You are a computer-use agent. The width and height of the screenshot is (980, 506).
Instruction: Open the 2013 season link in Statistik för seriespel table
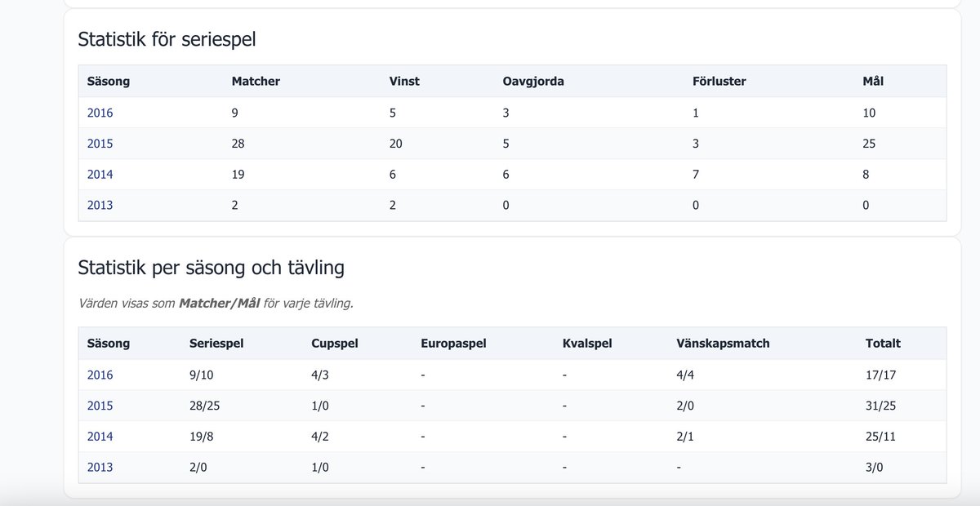coord(100,206)
